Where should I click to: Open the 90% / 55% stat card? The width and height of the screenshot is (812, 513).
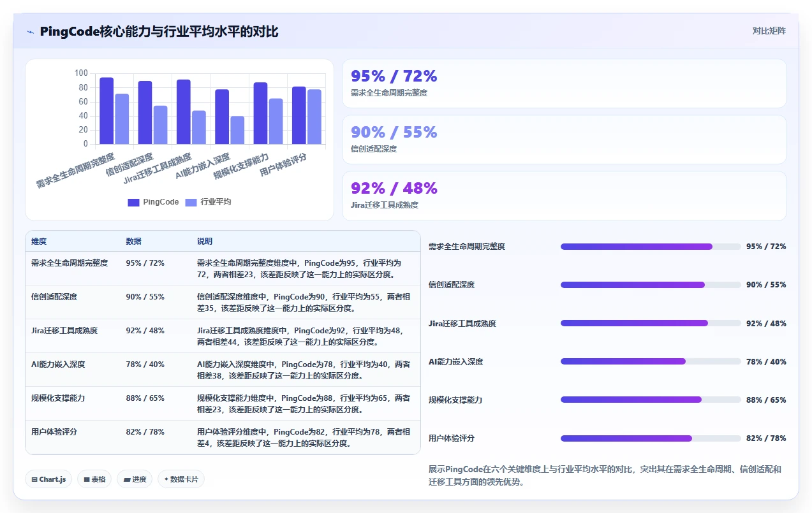(x=565, y=140)
